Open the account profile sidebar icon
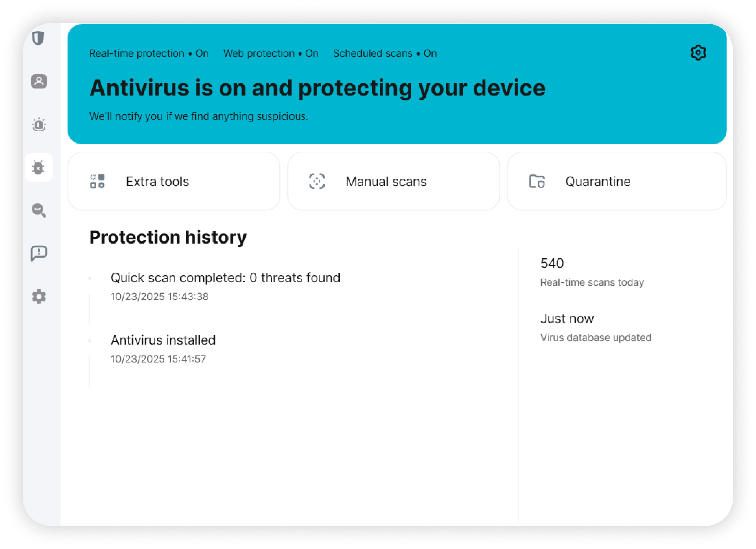The height and width of the screenshot is (549, 756). (39, 81)
